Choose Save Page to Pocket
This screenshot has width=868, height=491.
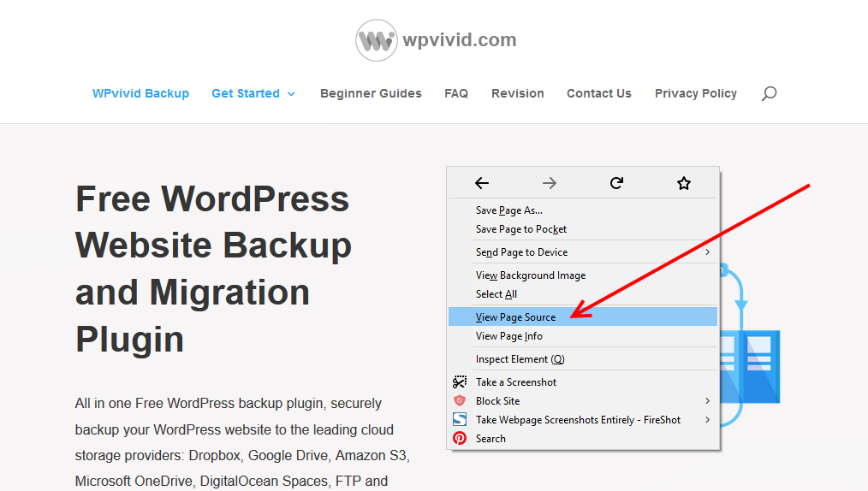pos(583,229)
